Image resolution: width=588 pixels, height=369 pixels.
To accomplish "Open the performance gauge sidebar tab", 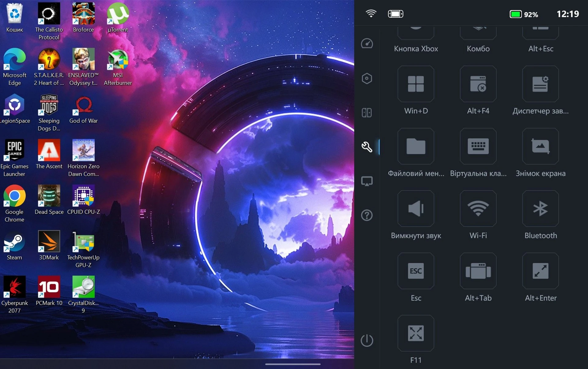I will tap(367, 43).
